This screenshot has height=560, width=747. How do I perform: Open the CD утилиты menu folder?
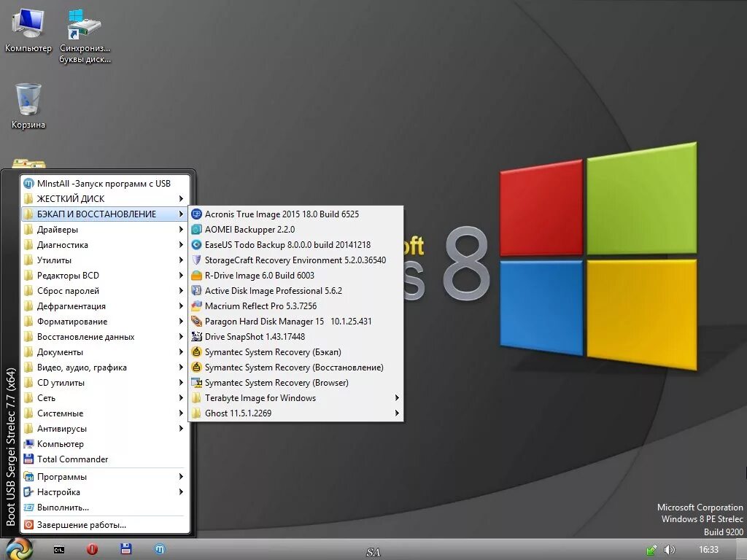[104, 382]
